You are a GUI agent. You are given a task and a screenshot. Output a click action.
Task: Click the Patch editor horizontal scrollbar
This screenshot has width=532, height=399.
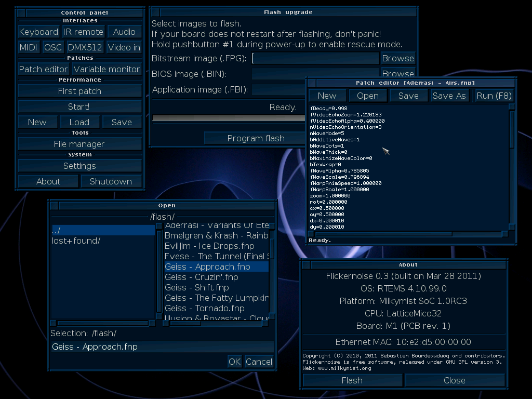click(408, 234)
